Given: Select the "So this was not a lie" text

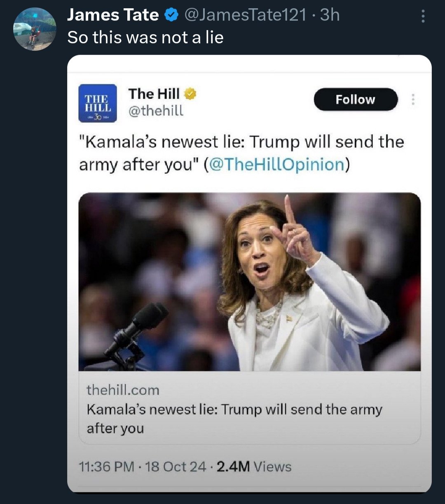Looking at the screenshot, I should pyautogui.click(x=145, y=37).
